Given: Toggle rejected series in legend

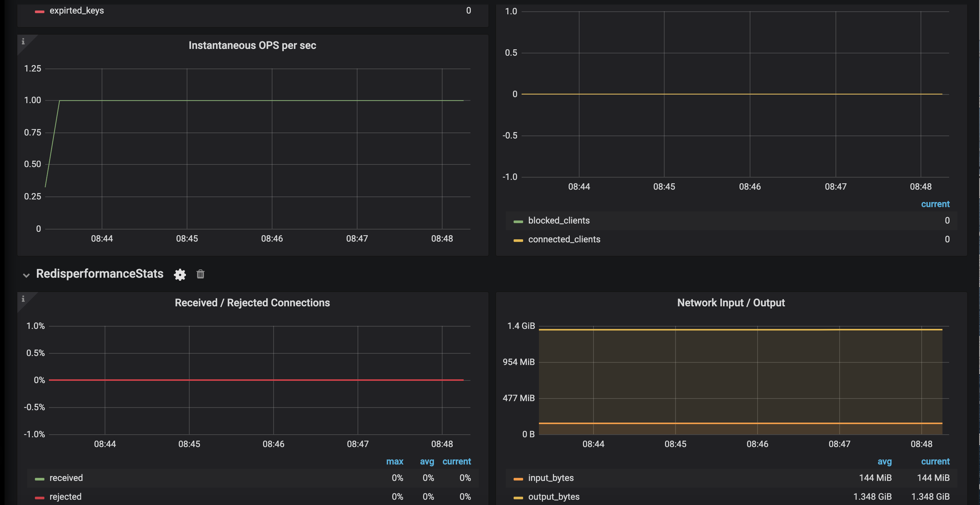Looking at the screenshot, I should point(65,497).
